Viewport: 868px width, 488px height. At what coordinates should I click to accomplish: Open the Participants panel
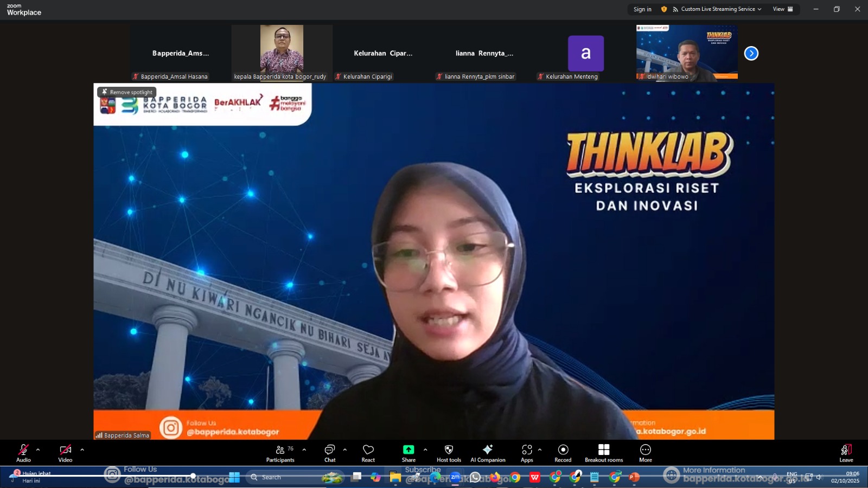click(x=280, y=453)
